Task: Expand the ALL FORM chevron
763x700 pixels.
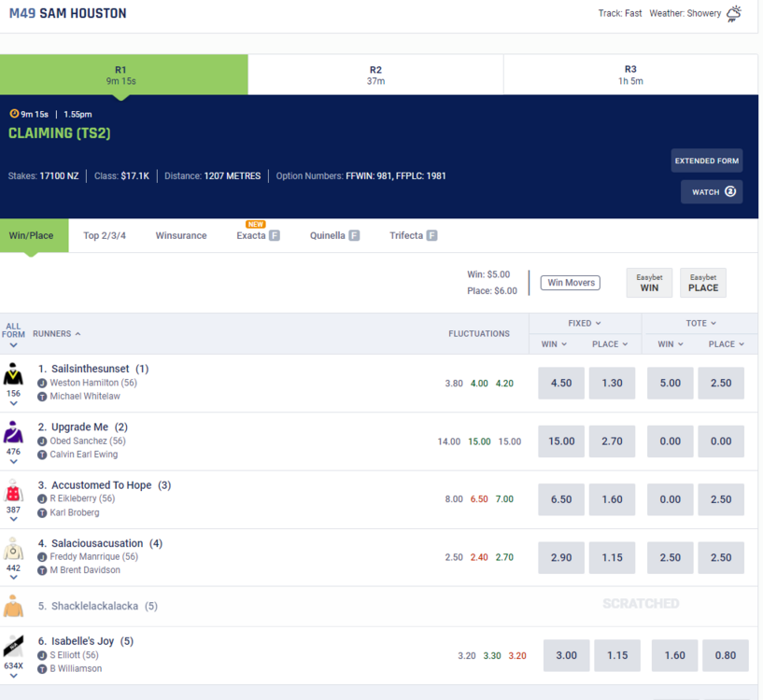Action: 13,345
